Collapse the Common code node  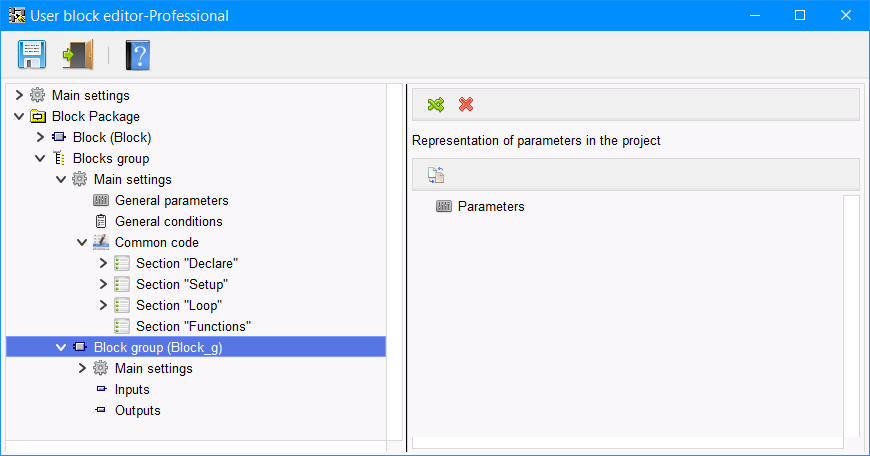(x=82, y=242)
